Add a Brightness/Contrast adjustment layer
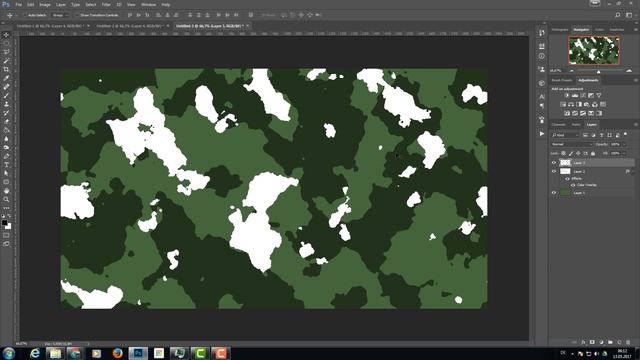 tap(567, 95)
